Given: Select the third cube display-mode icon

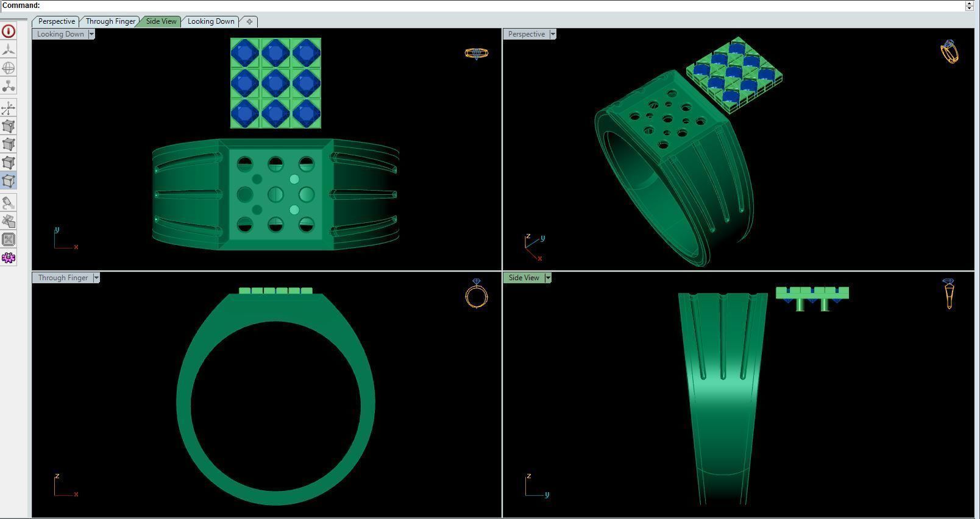Looking at the screenshot, I should tap(9, 163).
